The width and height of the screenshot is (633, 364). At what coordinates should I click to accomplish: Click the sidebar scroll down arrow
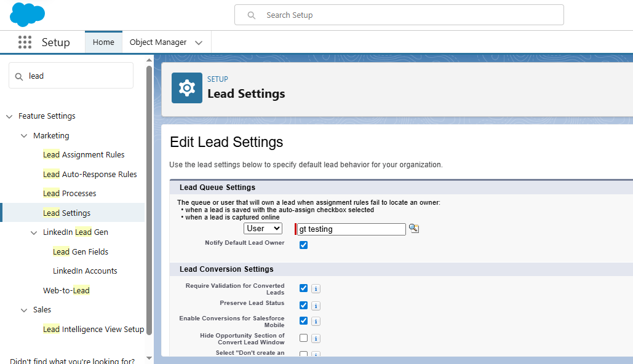tap(149, 358)
